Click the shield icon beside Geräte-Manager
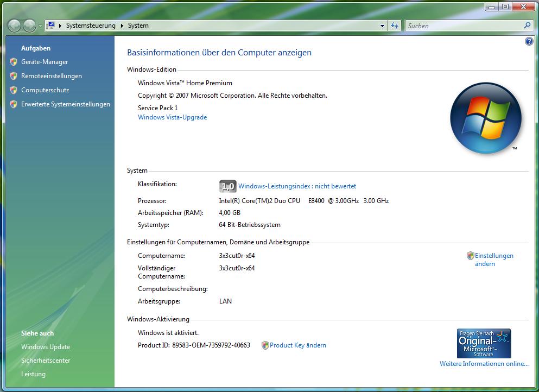Screen dimensions: 539x392 coord(14,62)
